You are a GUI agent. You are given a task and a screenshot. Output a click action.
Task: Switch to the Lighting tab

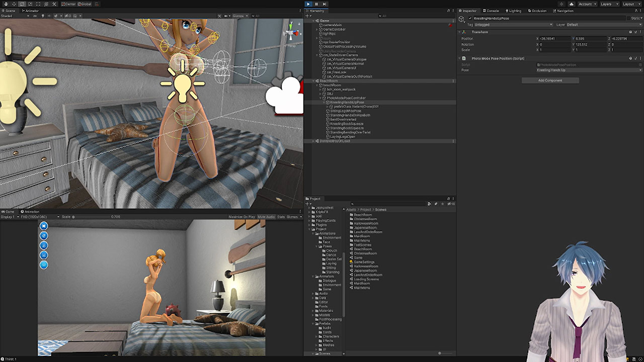click(x=514, y=11)
